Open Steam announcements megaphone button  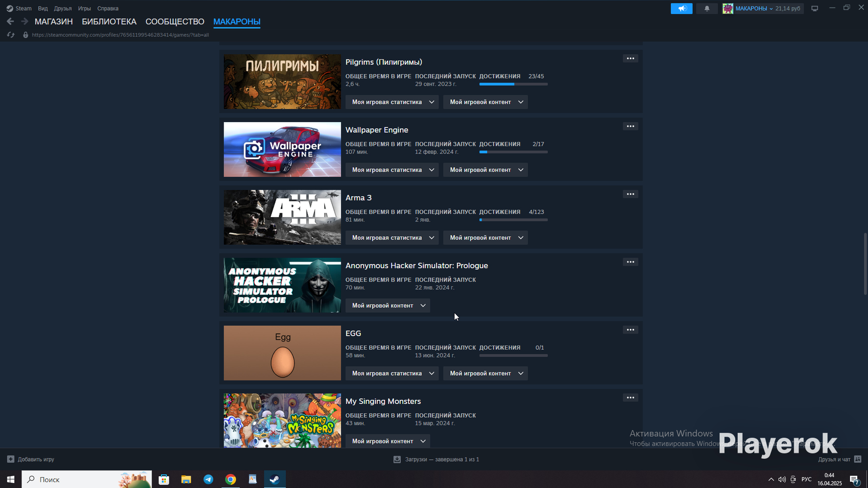point(682,8)
